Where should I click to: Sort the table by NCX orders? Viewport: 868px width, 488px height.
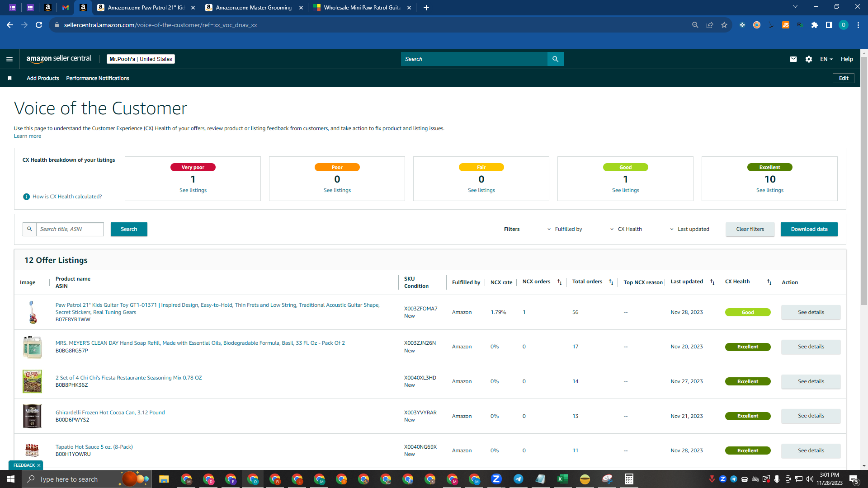[x=560, y=282]
